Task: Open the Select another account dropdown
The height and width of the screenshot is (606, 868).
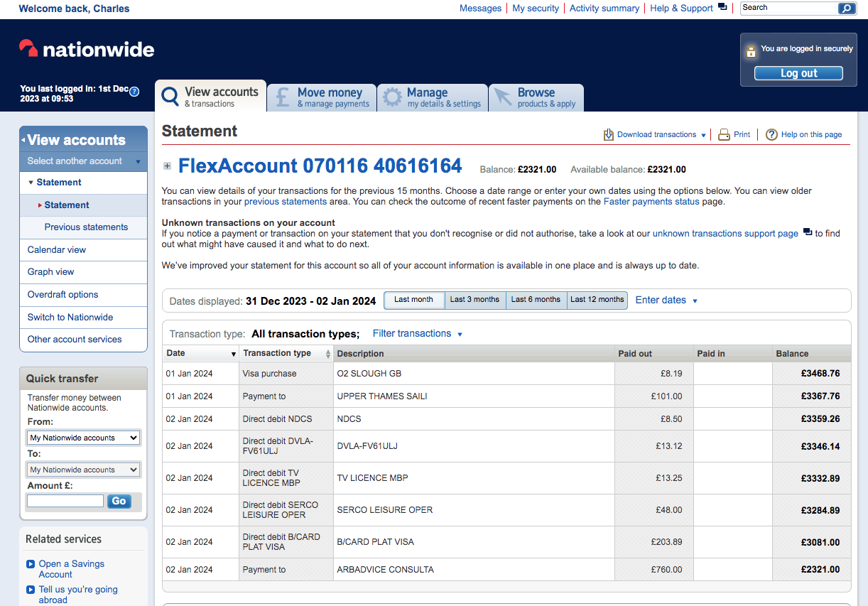Action: (x=84, y=161)
